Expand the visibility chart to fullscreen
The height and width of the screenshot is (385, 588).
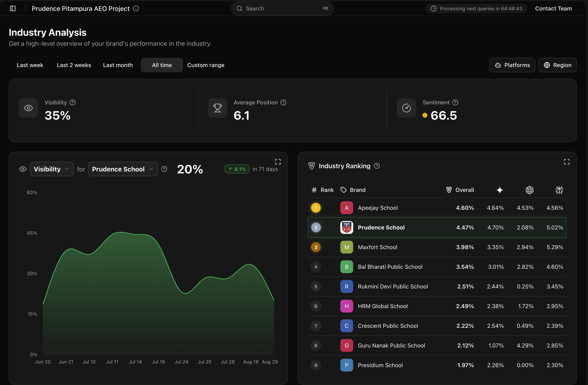pyautogui.click(x=278, y=162)
